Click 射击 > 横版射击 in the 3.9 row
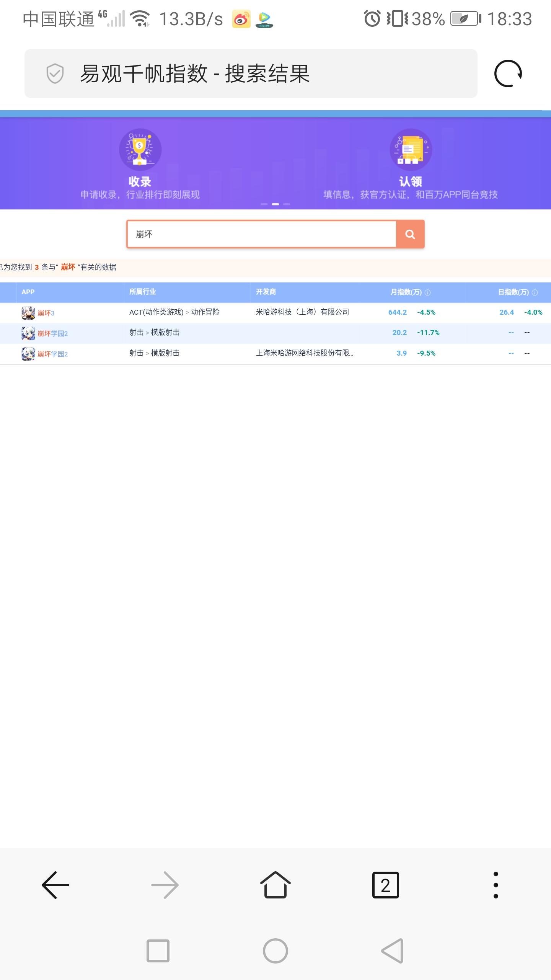 tap(154, 353)
